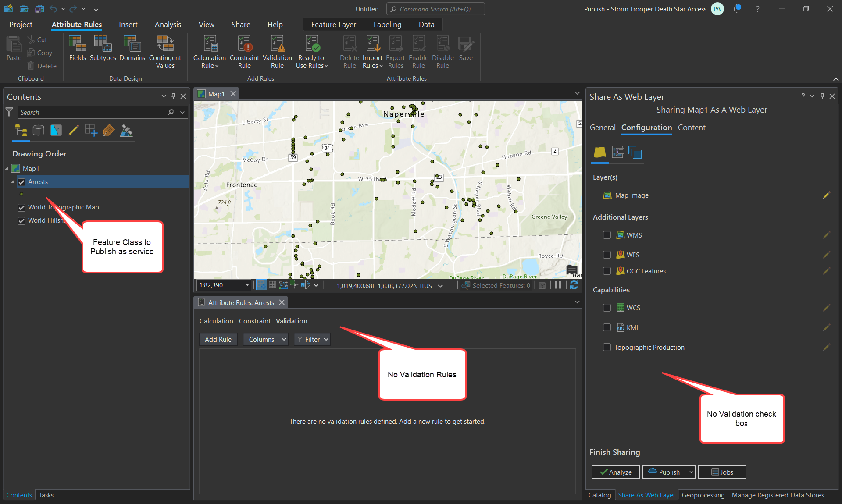
Task: Open the Subtypes designer
Action: (103, 48)
